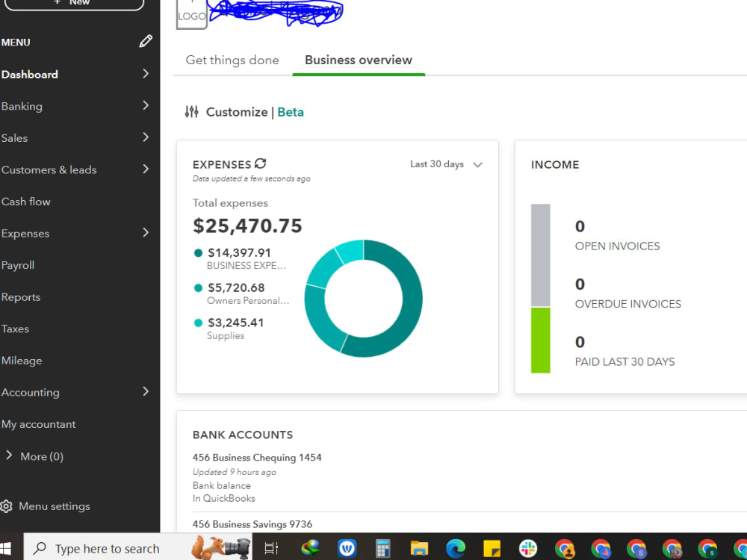Click the Windows Start button

tap(7, 547)
